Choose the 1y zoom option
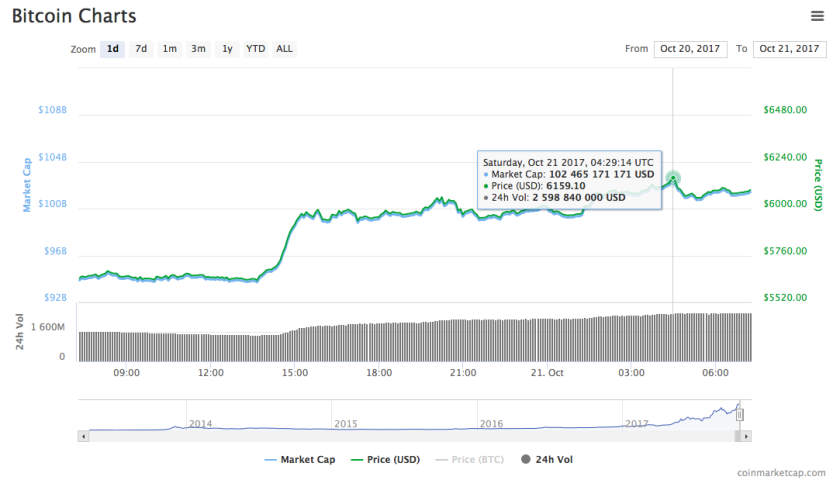840x480 pixels. 227,49
